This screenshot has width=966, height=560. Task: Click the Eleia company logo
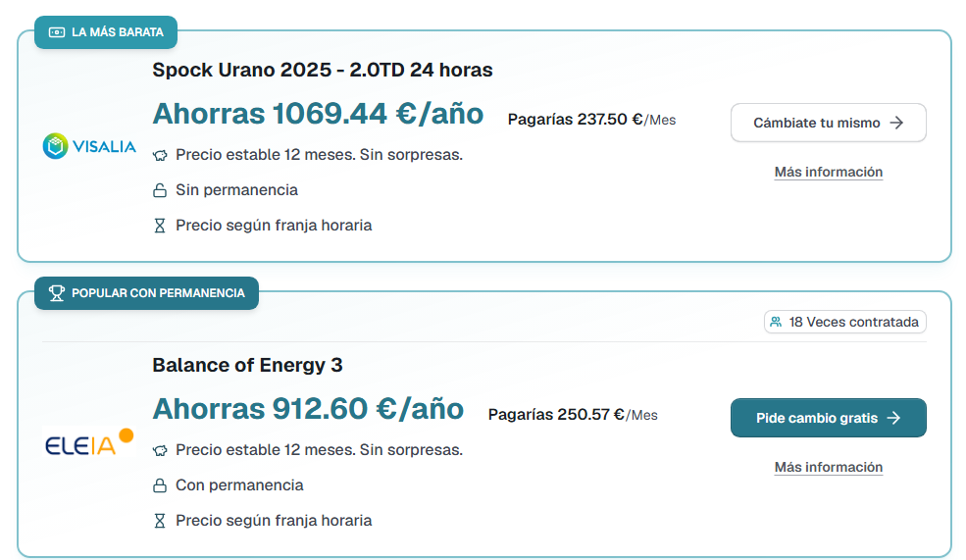[x=89, y=443]
